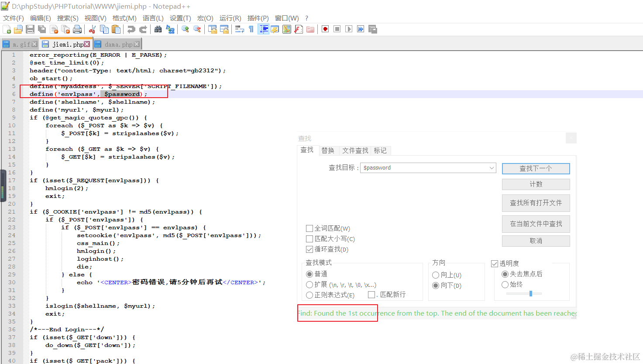Open the 视图(V) menu

tap(95, 18)
